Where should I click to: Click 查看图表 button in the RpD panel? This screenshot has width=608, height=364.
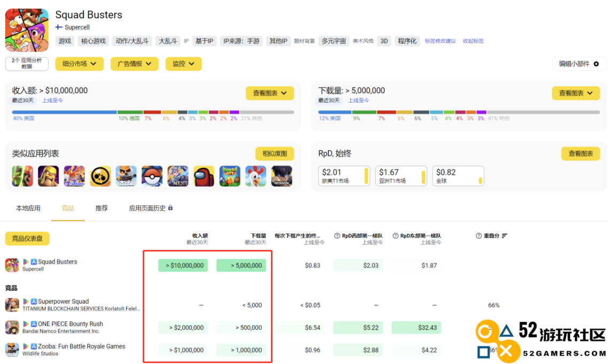tap(581, 153)
